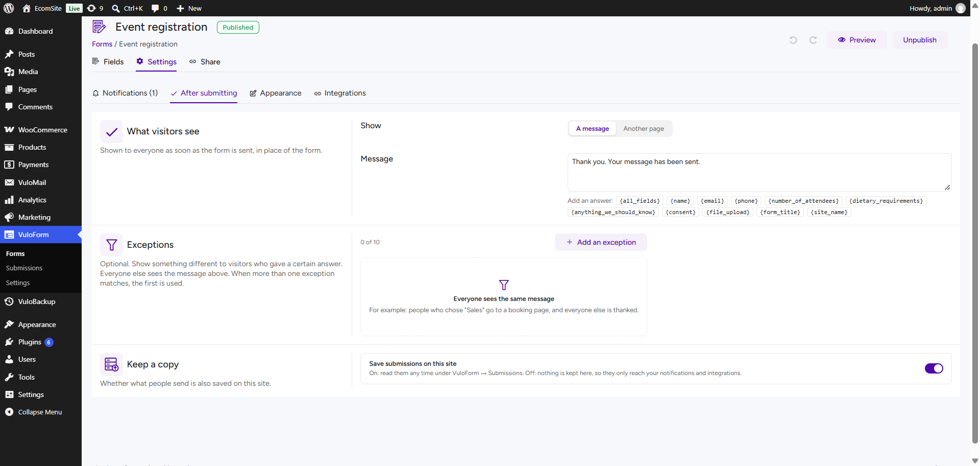
Task: Click the Analytics bar chart icon
Action: pyautogui.click(x=9, y=200)
